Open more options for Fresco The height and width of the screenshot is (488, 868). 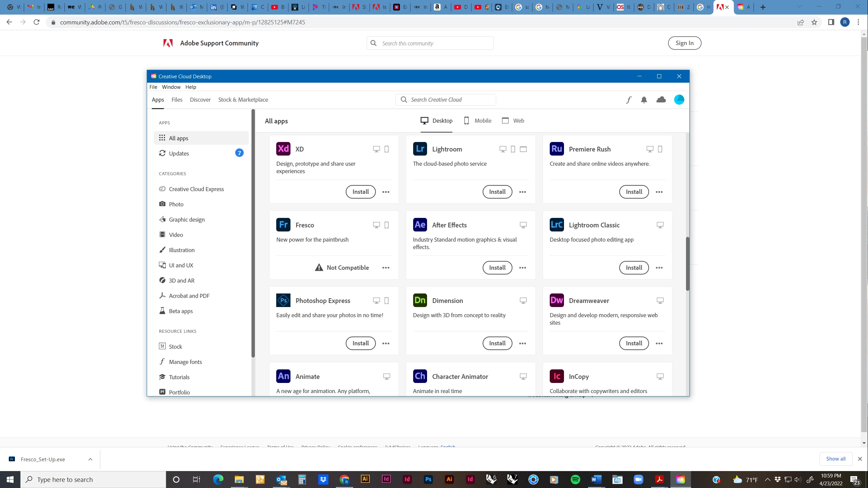386,267
